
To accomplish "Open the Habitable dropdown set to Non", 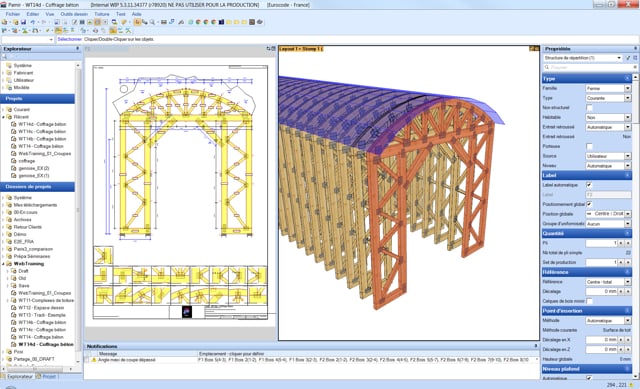I will click(608, 117).
